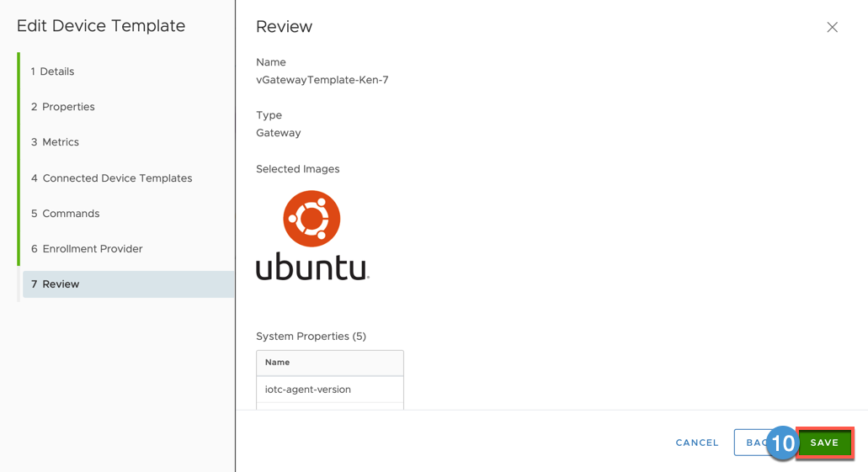Click template name vGatewayTemplate-Ken-7
868x472 pixels.
[322, 80]
